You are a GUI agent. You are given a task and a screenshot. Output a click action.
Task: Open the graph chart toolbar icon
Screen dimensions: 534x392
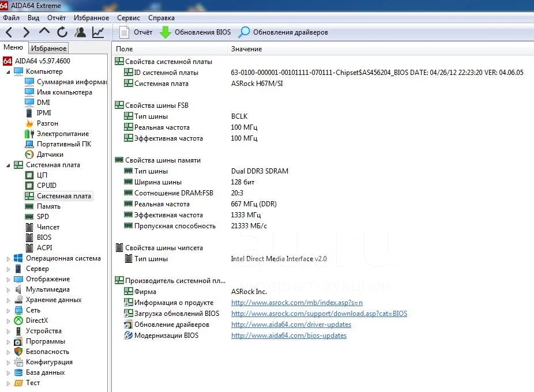98,32
